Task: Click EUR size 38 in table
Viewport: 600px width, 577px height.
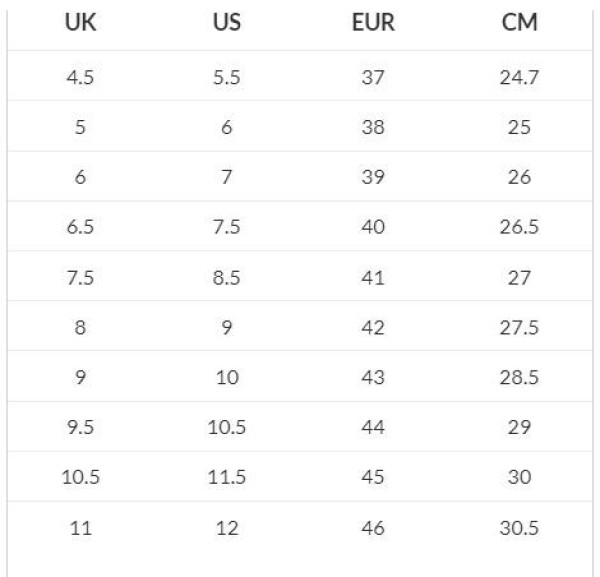Action: (x=373, y=127)
